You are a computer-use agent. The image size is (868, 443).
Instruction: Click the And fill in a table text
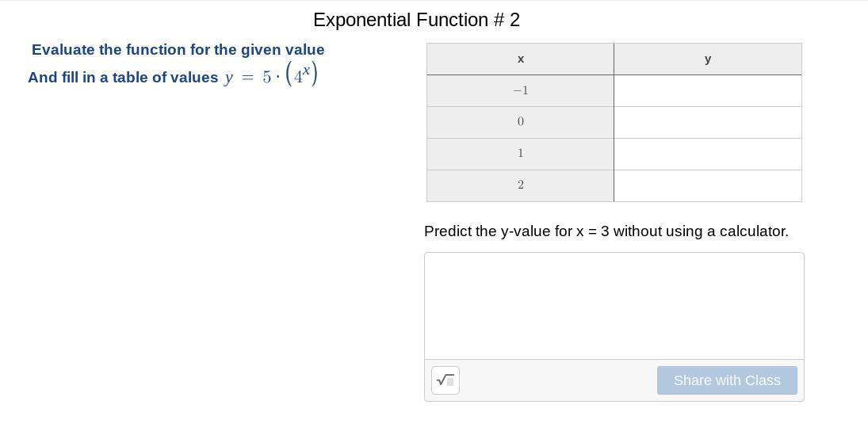tap(123, 78)
